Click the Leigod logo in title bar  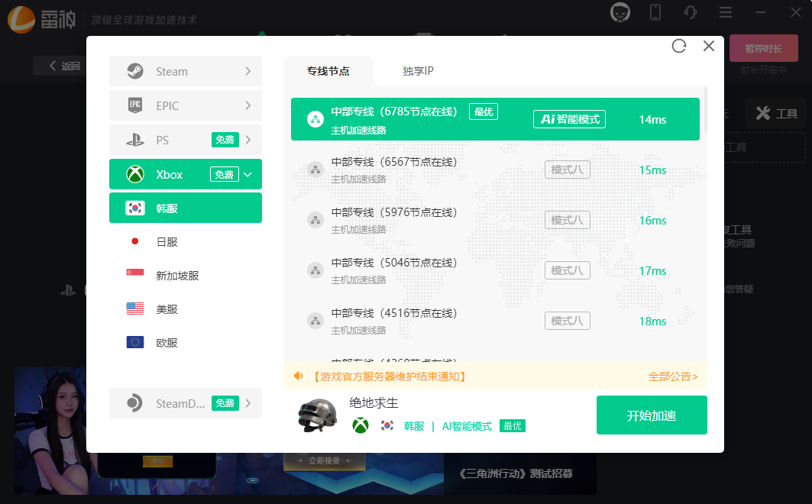(41, 20)
